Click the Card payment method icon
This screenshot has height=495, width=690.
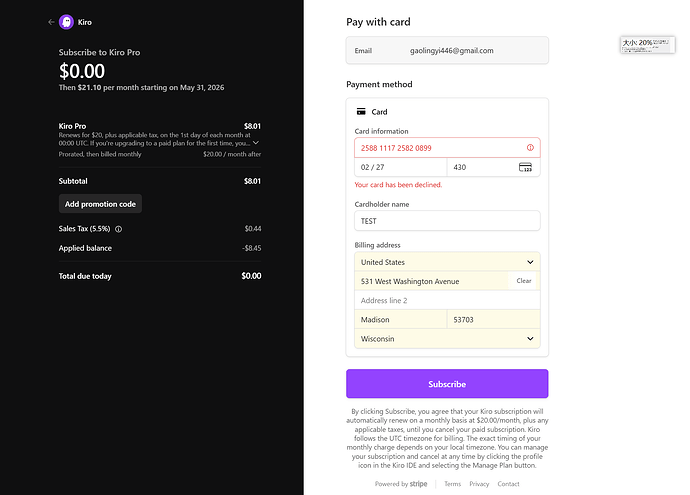tap(361, 112)
